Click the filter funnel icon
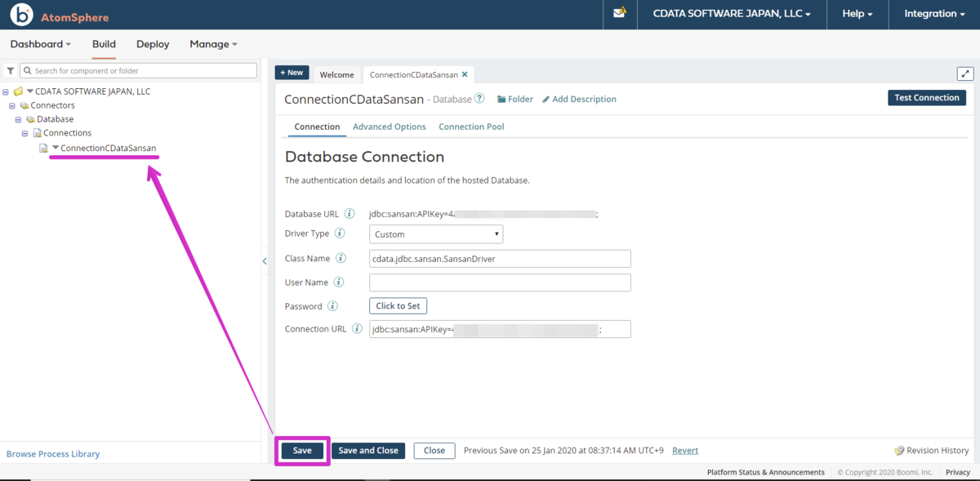The image size is (980, 481). (x=11, y=71)
